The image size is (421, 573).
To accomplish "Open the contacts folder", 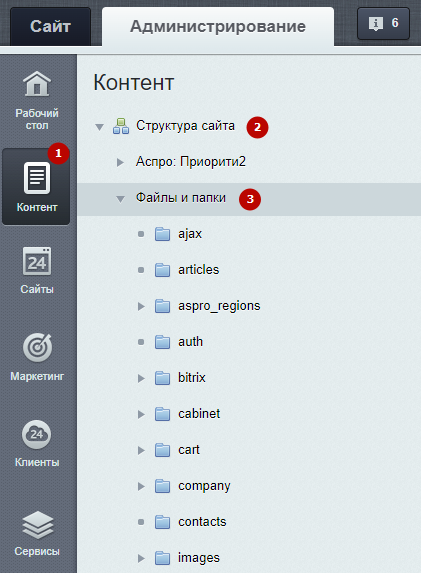I will pyautogui.click(x=202, y=521).
